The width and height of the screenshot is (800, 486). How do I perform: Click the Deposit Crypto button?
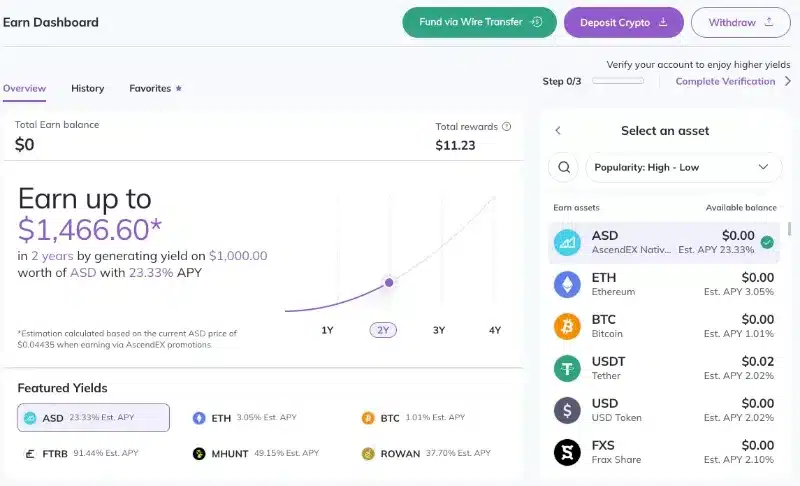tap(623, 22)
